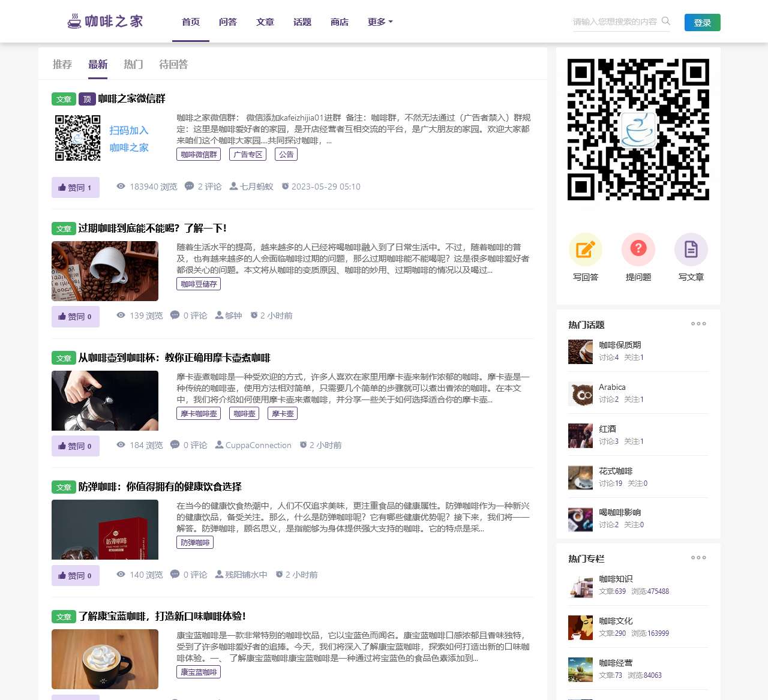Select the 公告 tag
Screen dimensions: 768x700
click(286, 155)
